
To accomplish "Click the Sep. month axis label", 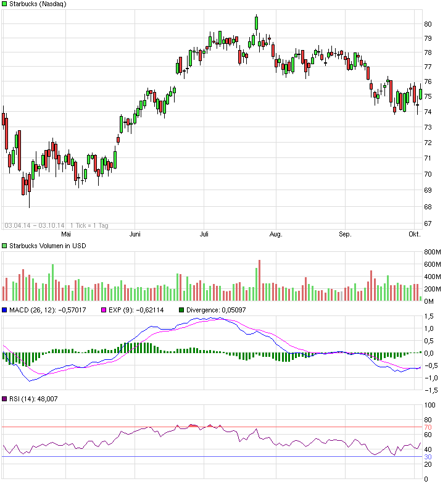I will [345, 235].
